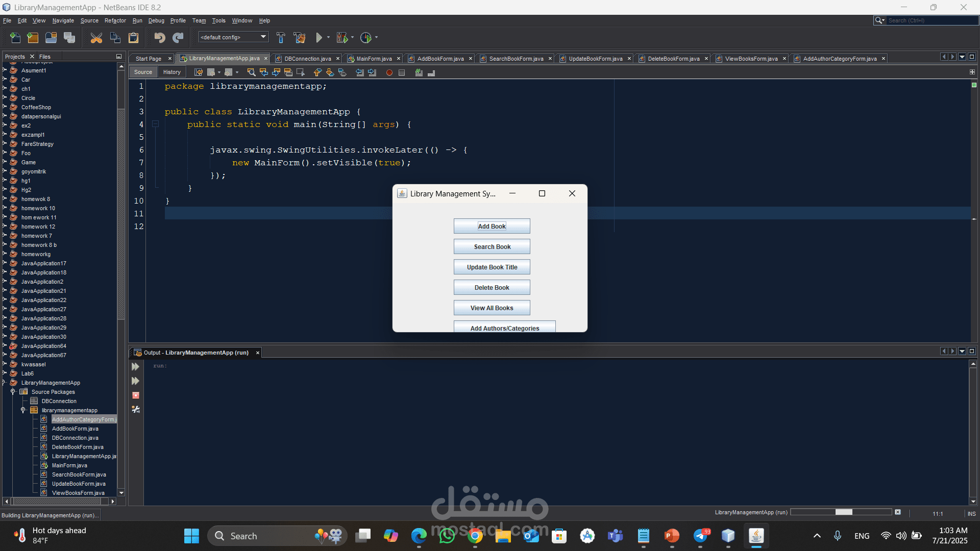Click the New File toolbar icon
The height and width of the screenshot is (551, 980).
(x=15, y=37)
